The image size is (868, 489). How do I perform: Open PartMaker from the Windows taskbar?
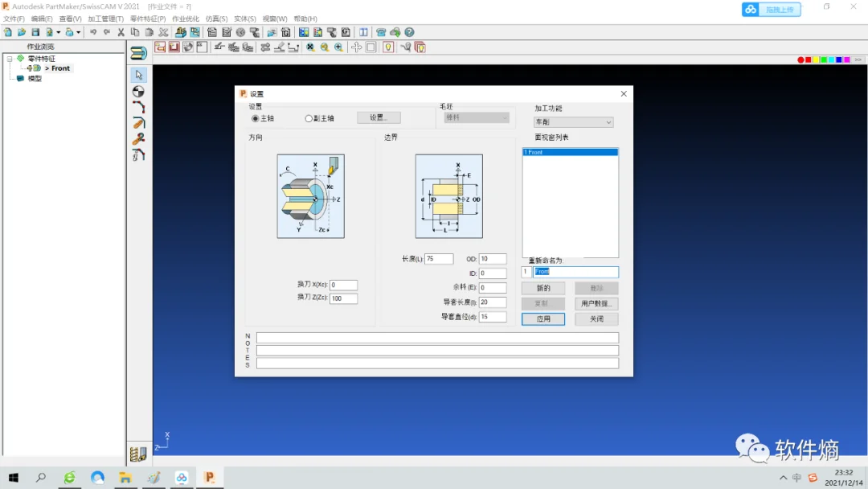pos(209,477)
